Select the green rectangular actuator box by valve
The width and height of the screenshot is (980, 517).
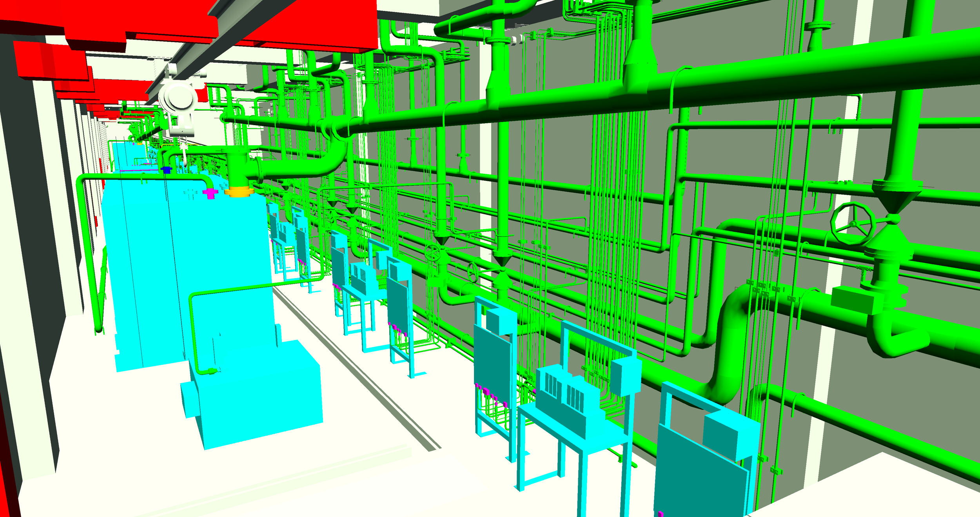(x=851, y=300)
